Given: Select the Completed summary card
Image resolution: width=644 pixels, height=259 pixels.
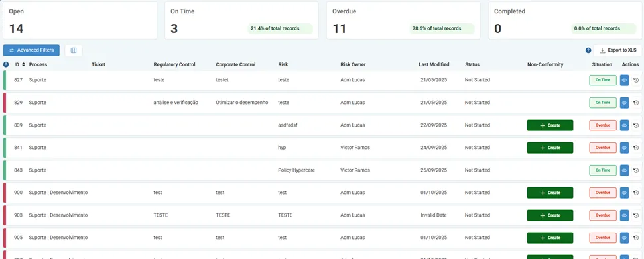Looking at the screenshot, I should 565,21.
